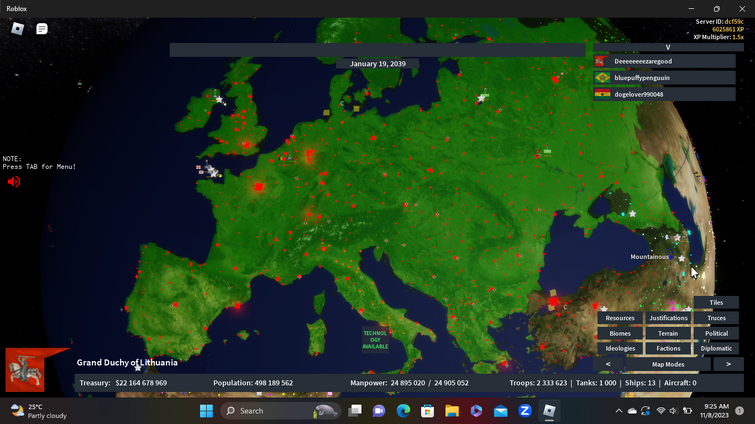Screen dimensions: 755x424
Task: Go to next map modes page
Action: 728,364
